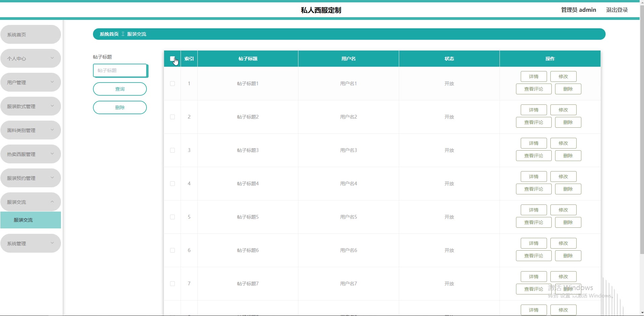Check the checkbox for row 帖子标题7
Viewport: 644px width, 316px height.
(172, 284)
